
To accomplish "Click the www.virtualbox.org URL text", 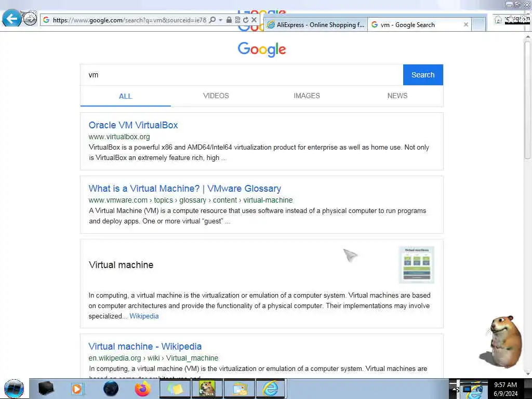I will pyautogui.click(x=119, y=137).
